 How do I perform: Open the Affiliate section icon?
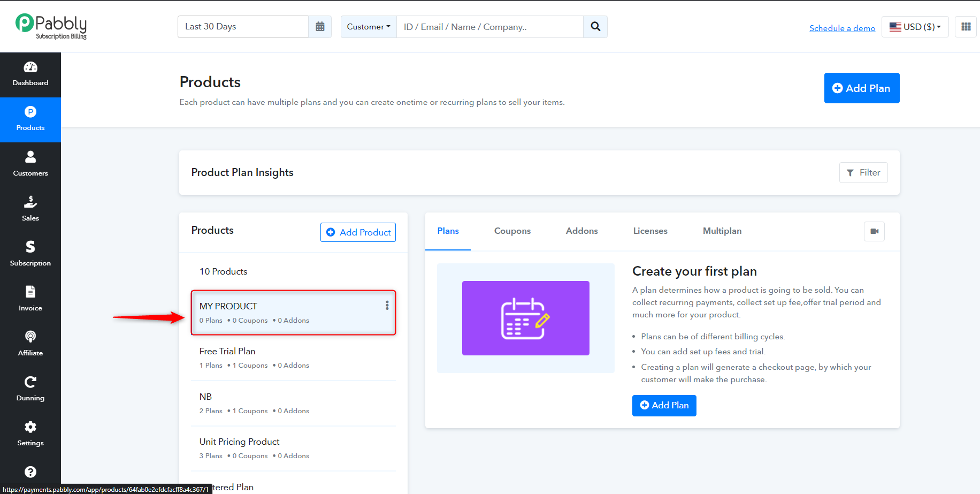point(30,337)
